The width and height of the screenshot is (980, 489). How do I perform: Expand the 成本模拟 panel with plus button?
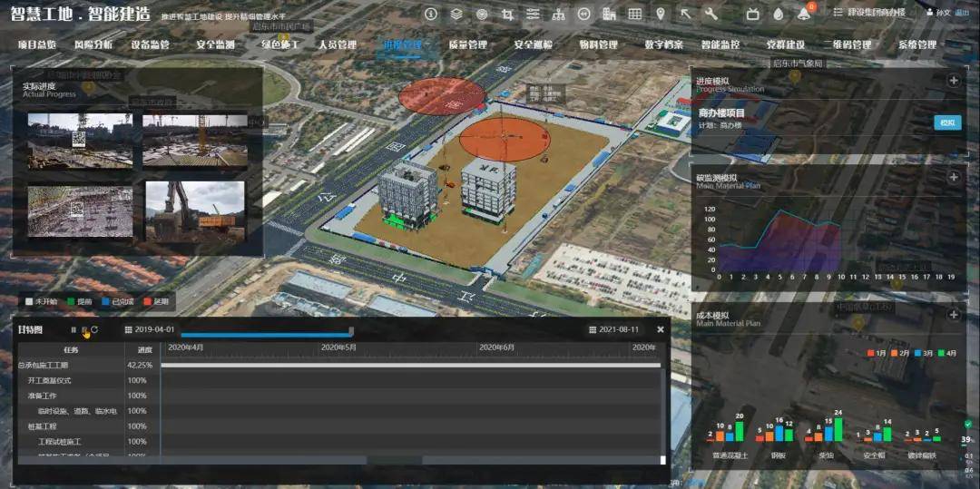[954, 315]
